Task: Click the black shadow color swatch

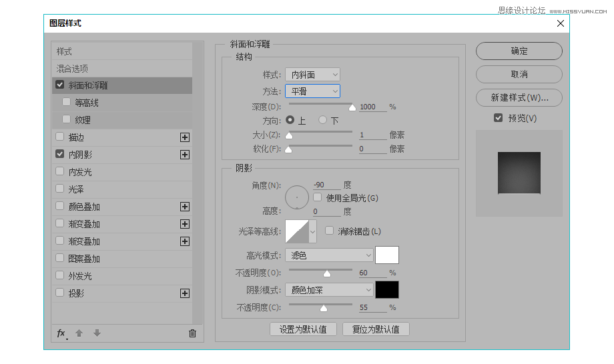Action: (x=387, y=290)
